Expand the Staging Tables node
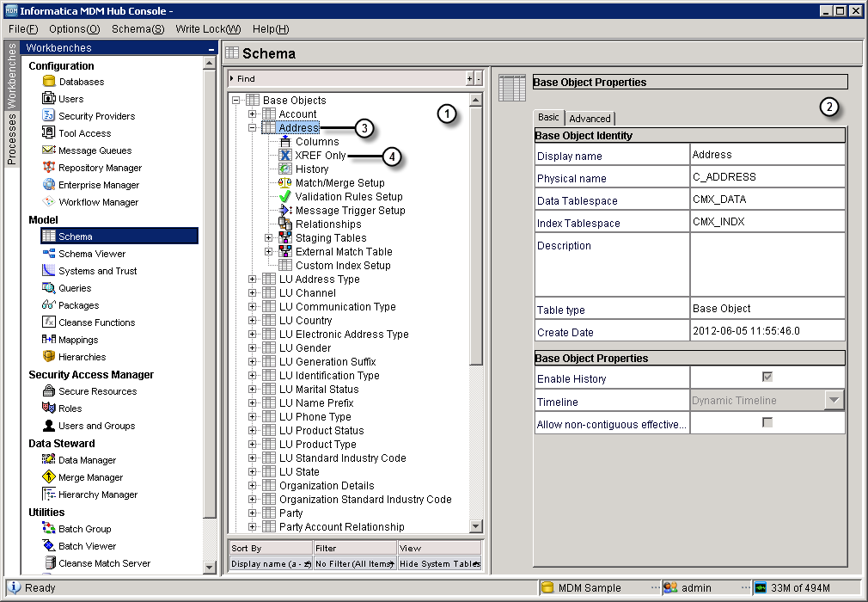This screenshot has height=602, width=868. tap(268, 237)
